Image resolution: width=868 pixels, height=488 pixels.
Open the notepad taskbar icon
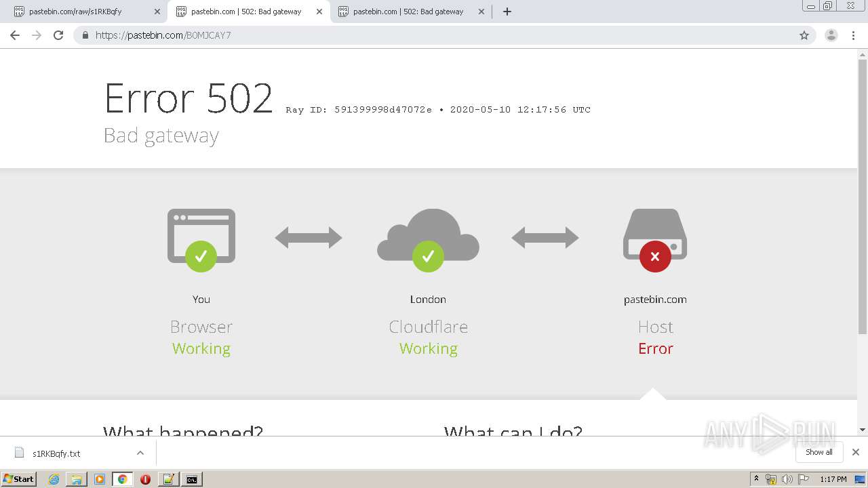[x=168, y=479]
